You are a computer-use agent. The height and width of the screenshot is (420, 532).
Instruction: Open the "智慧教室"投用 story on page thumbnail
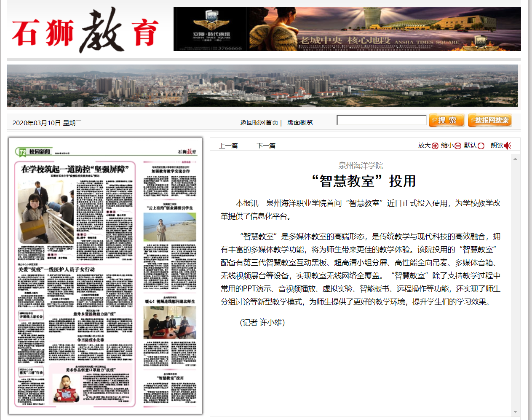pos(170,378)
